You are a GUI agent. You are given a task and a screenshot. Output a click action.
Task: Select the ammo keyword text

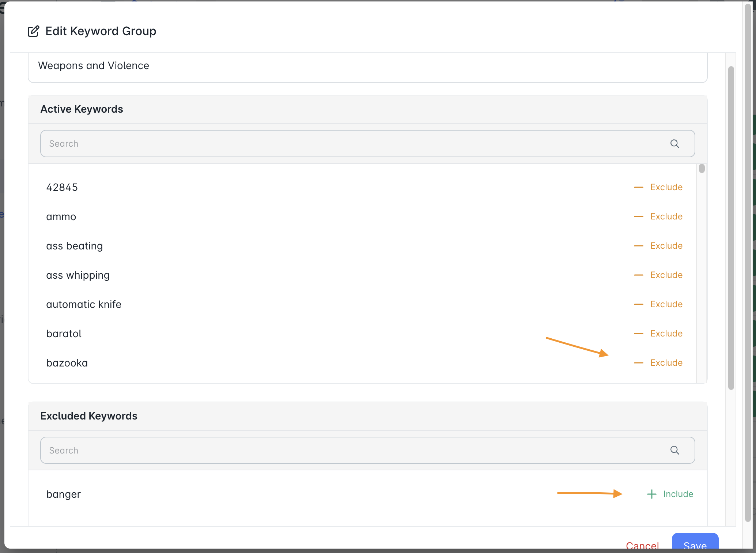pos(61,217)
